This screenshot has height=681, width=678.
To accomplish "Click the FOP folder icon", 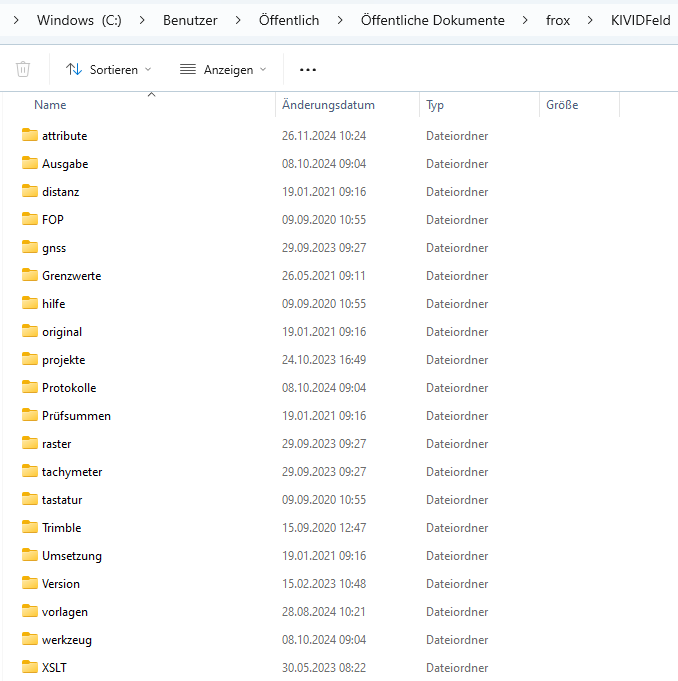I will click(x=30, y=220).
